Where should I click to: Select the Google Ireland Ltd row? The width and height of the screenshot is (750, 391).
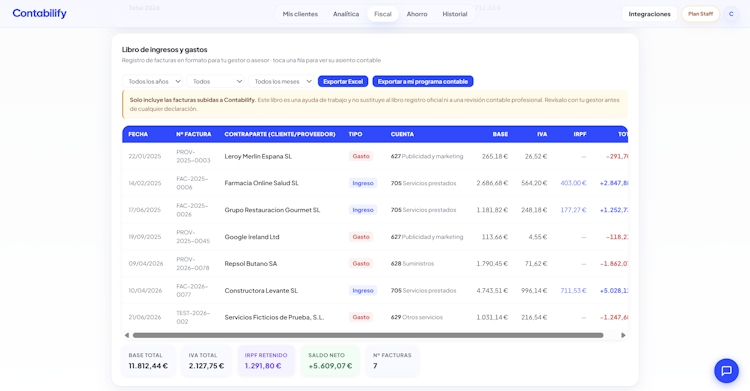coord(375,237)
